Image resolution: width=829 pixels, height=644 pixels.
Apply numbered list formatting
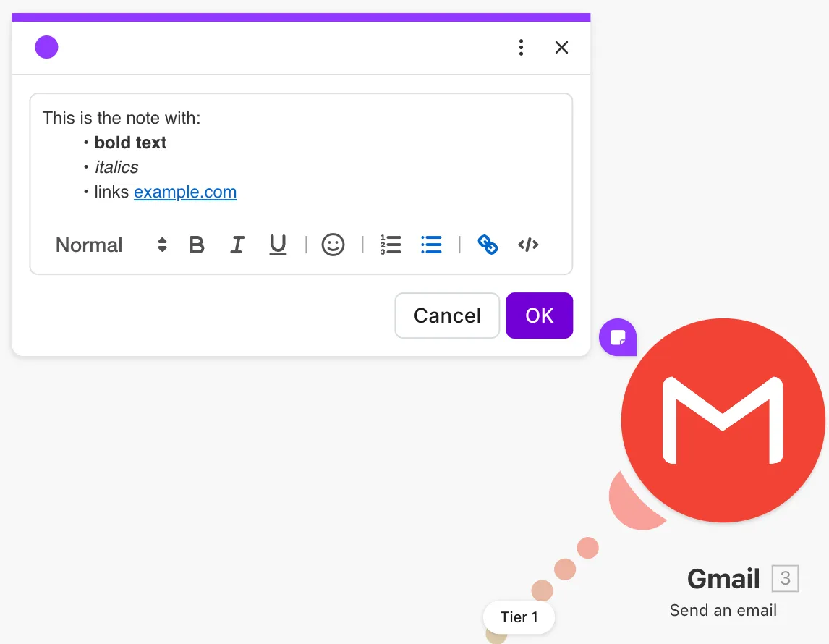point(391,245)
